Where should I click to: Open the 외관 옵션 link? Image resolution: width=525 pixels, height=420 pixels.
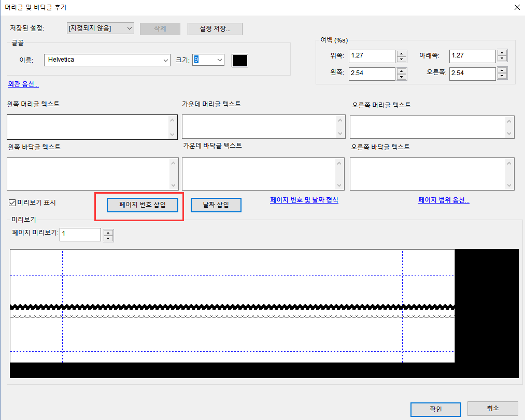pyautogui.click(x=23, y=83)
